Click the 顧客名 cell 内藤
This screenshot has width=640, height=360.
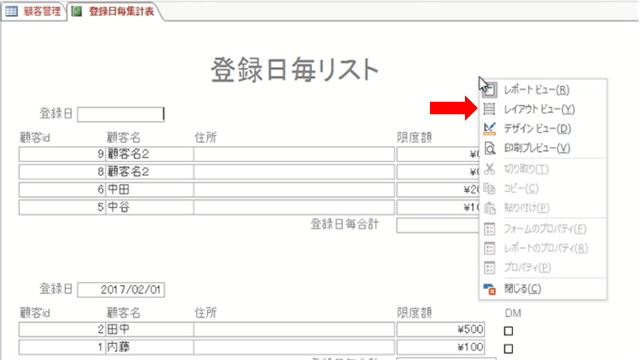pyautogui.click(x=149, y=347)
